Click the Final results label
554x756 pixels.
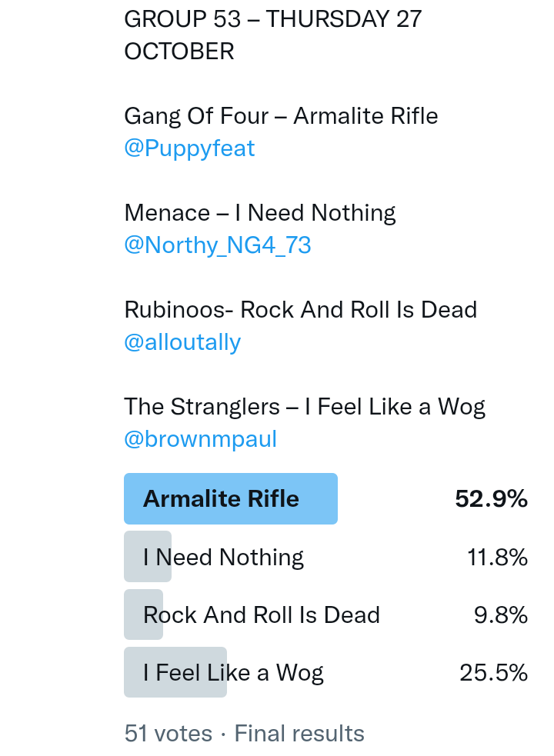click(x=299, y=734)
